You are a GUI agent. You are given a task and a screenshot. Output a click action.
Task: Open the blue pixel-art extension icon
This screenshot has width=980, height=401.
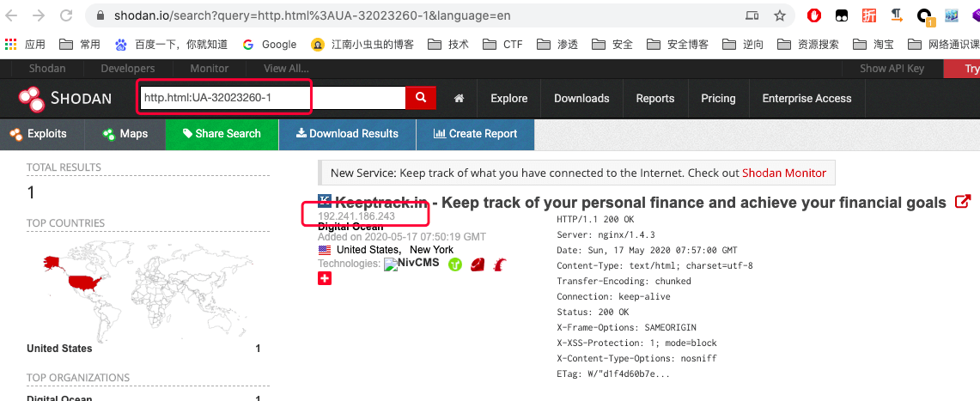click(952, 15)
